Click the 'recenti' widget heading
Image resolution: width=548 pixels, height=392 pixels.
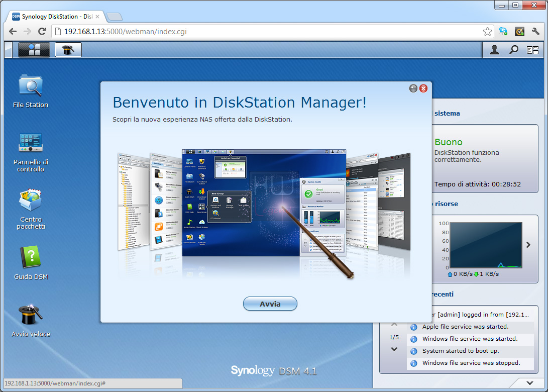443,295
